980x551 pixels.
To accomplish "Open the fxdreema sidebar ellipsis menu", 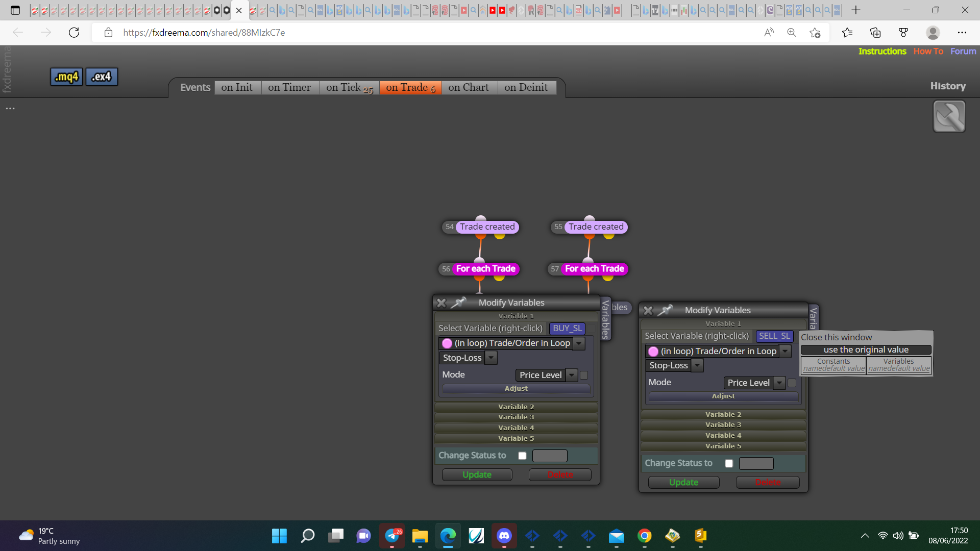I will coord(10,109).
